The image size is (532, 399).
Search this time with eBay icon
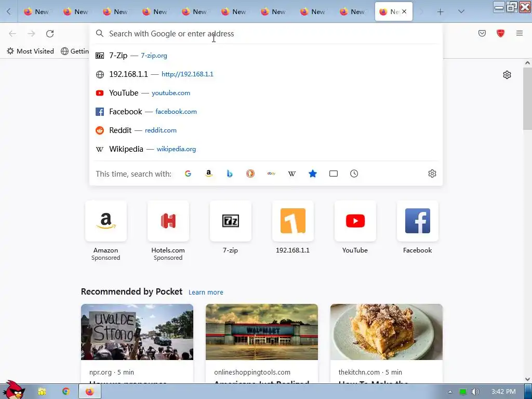271,174
